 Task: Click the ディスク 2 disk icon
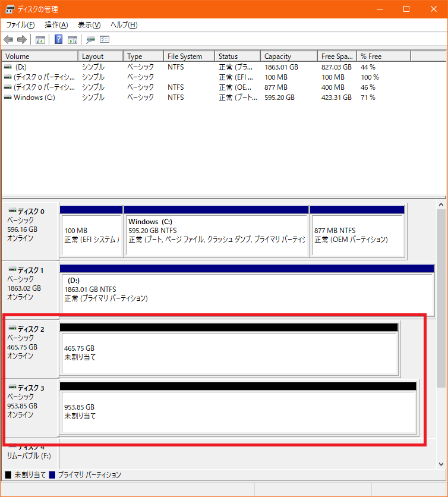12,328
